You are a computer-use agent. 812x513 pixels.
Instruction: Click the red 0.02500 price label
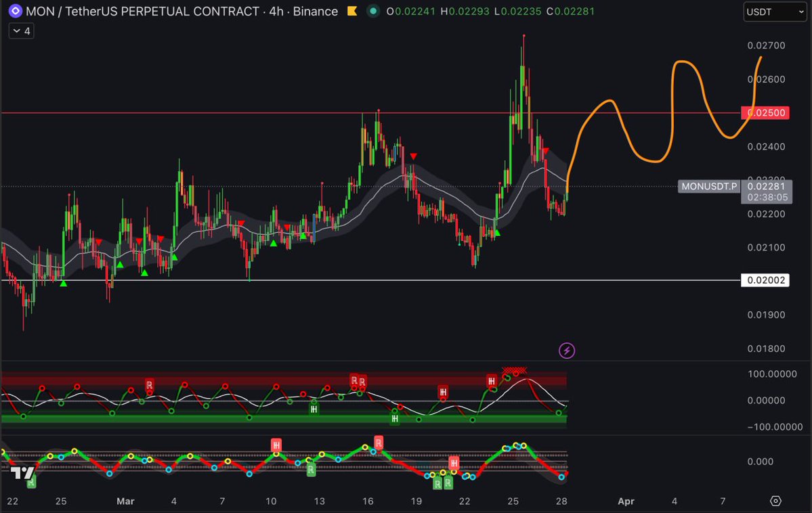pos(765,113)
